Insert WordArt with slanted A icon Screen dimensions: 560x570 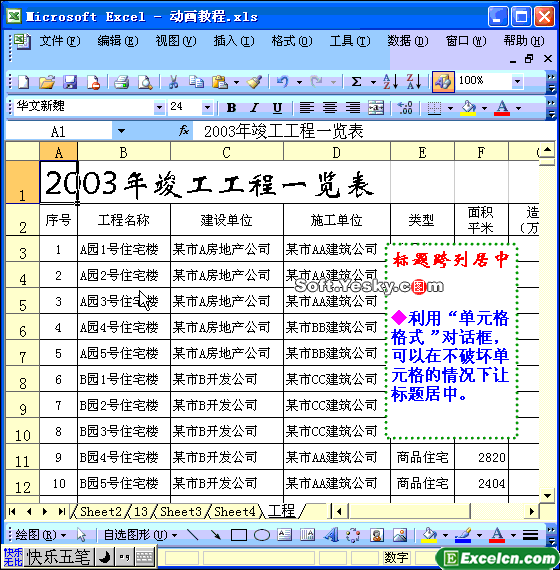330,535
